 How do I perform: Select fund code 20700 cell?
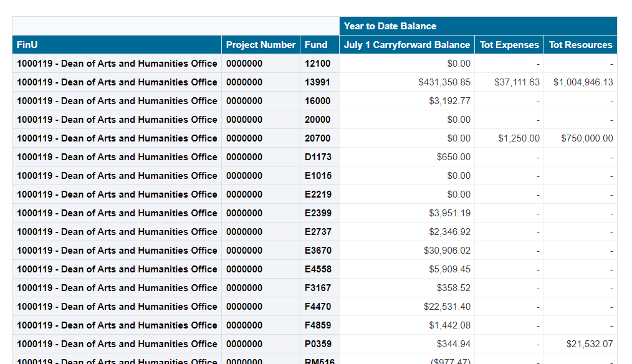click(x=318, y=138)
